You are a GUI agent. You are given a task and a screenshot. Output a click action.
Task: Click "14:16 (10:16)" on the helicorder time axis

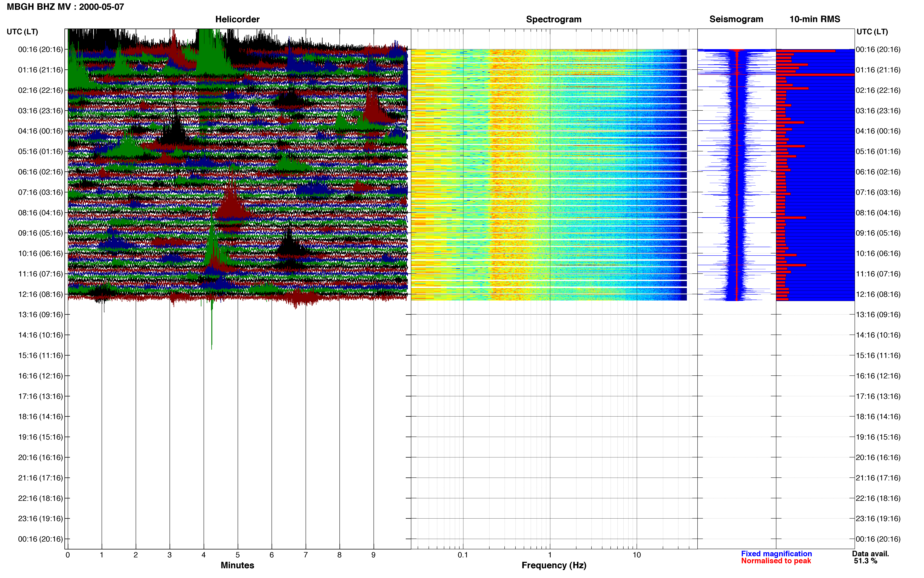point(41,335)
